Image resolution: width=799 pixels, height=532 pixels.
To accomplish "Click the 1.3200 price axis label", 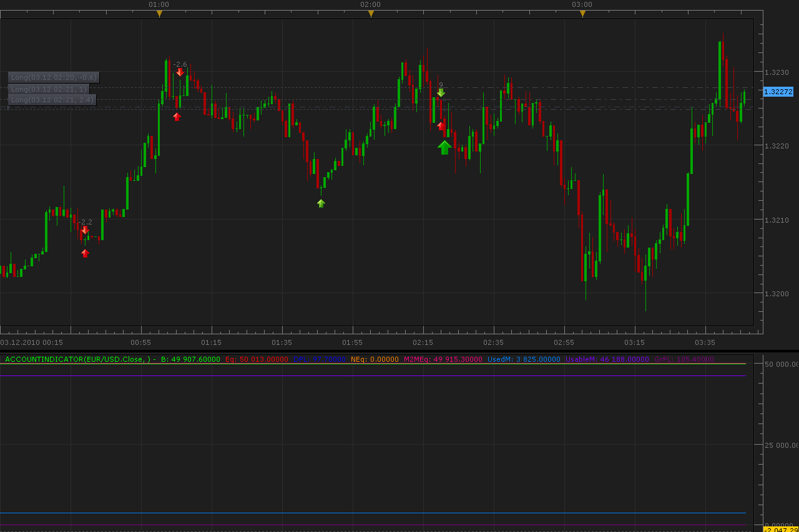I will (777, 293).
